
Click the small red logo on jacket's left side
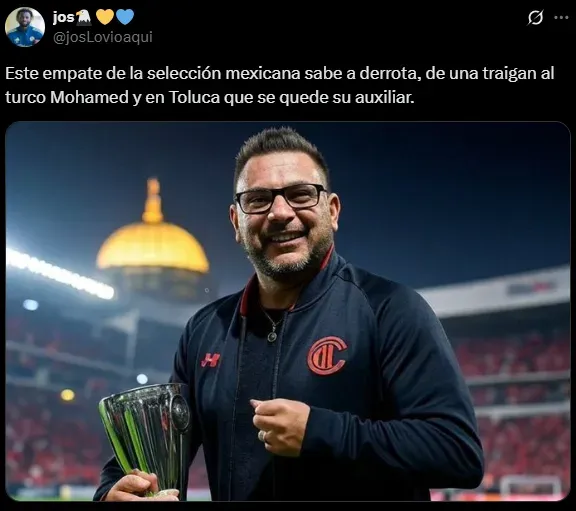click(210, 360)
